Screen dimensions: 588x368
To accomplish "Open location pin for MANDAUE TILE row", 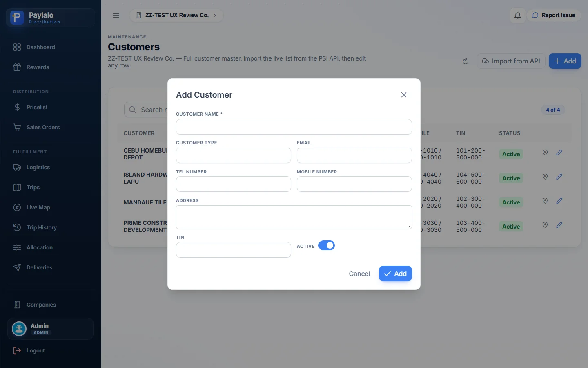I will pos(545,201).
